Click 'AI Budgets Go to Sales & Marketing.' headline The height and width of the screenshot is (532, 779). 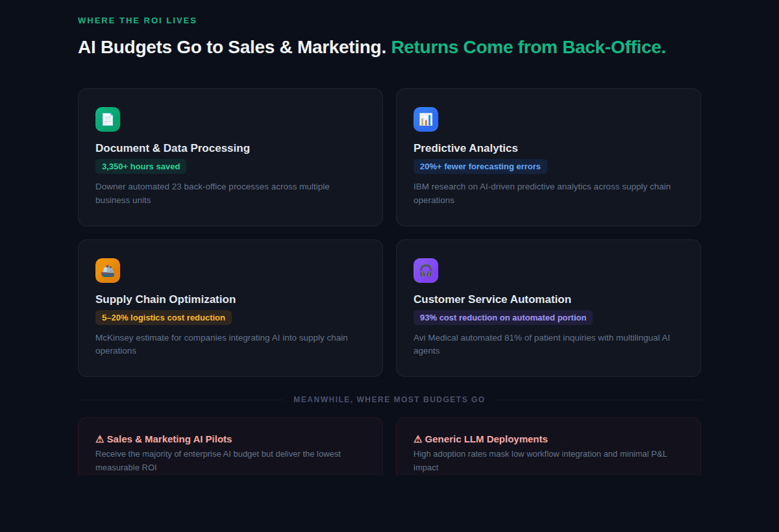[x=232, y=47]
